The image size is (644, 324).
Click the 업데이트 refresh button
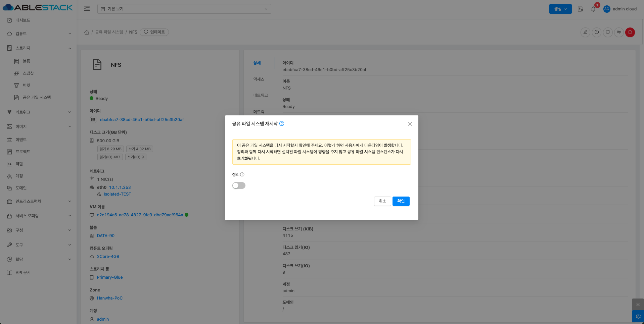(154, 32)
